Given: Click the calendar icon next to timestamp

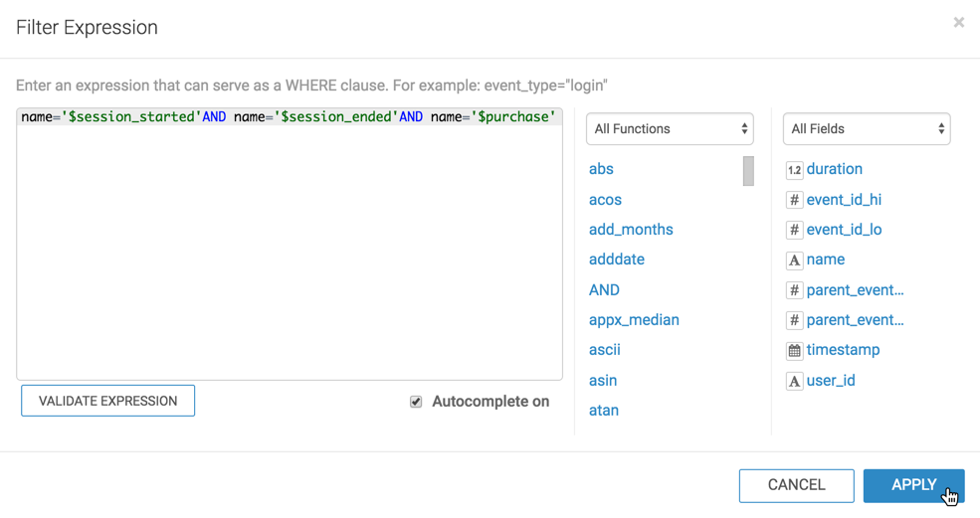Looking at the screenshot, I should coord(794,351).
